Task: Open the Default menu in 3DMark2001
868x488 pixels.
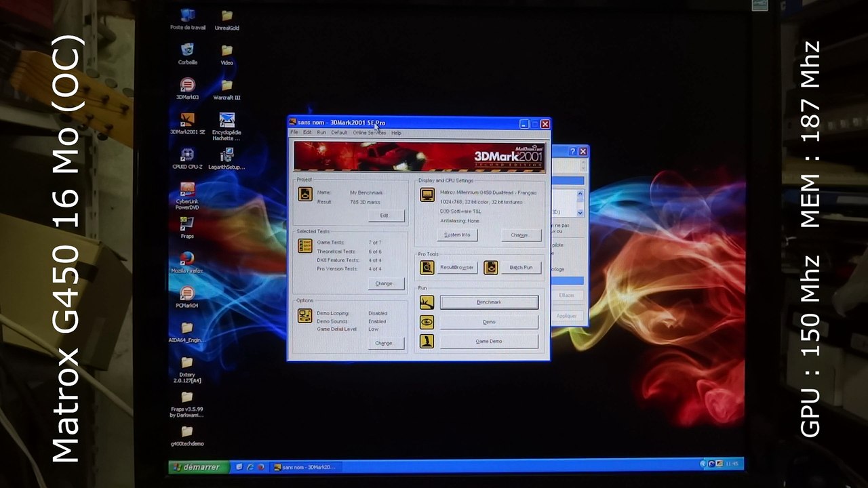Action: coord(339,133)
